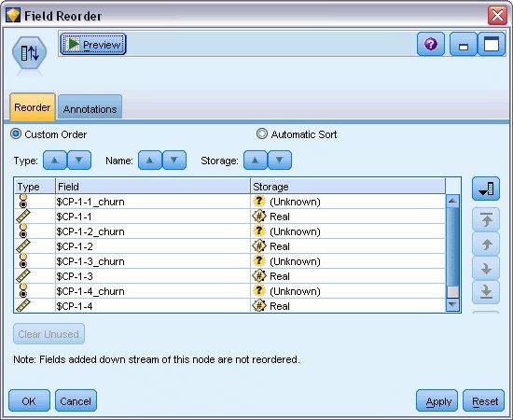
Task: Move selected fields to the top
Action: [486, 219]
